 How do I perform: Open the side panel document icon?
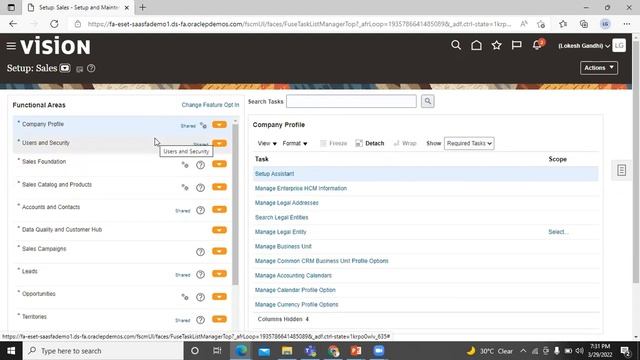pos(621,170)
